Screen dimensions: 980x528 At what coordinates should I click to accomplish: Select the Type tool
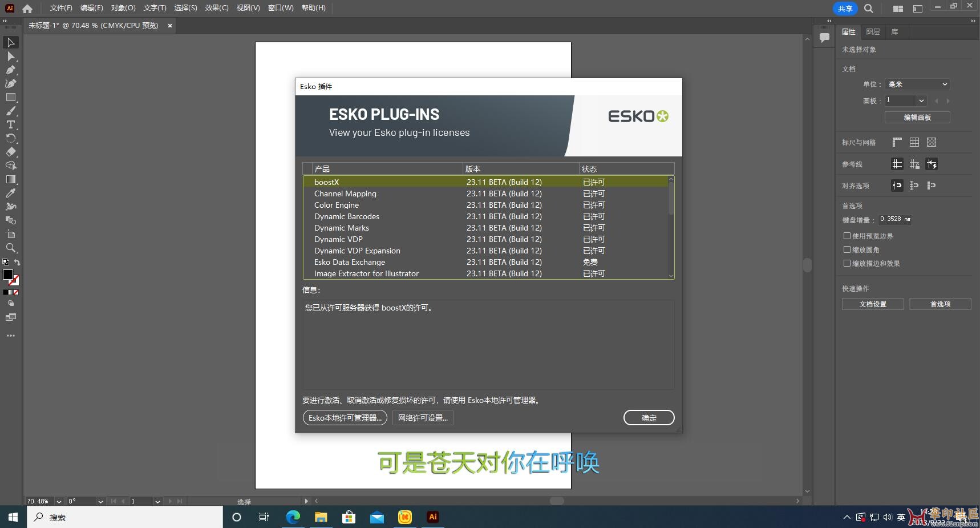(x=10, y=125)
